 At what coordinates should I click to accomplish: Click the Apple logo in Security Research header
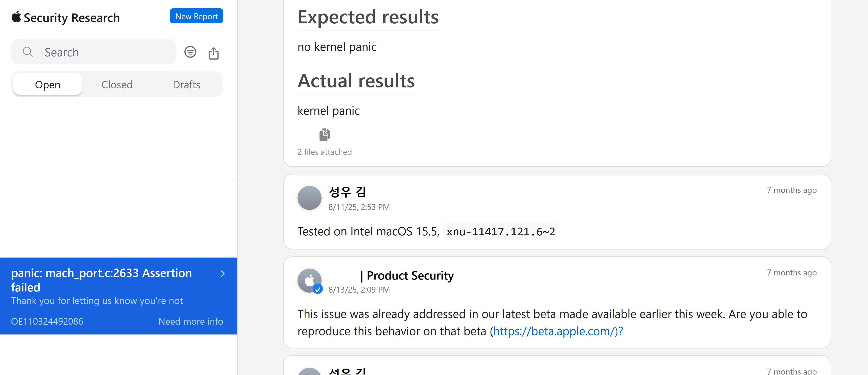[16, 17]
